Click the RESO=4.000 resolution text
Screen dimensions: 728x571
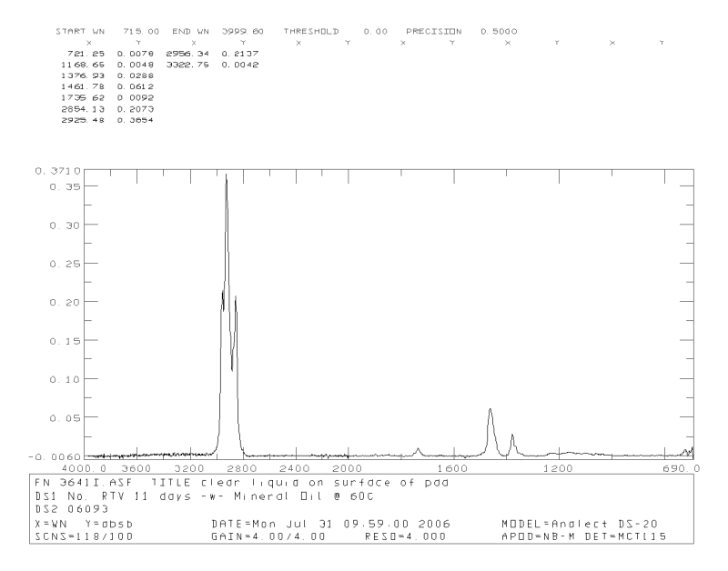pyautogui.click(x=405, y=536)
